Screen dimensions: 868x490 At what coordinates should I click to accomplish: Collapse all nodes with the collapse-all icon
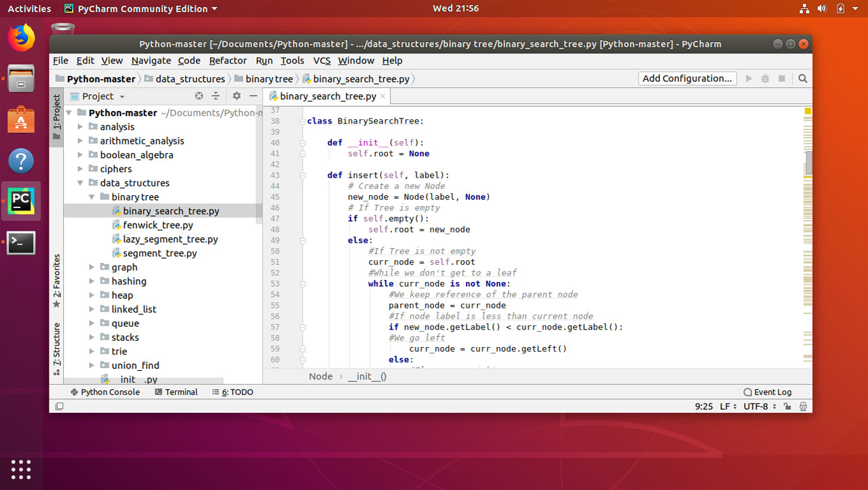217,96
